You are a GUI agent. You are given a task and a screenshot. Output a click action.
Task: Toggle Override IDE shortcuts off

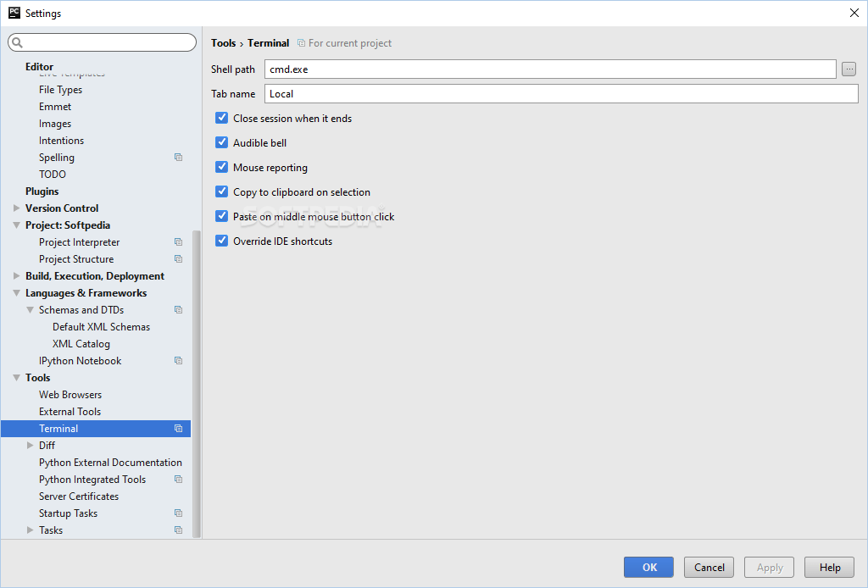221,241
